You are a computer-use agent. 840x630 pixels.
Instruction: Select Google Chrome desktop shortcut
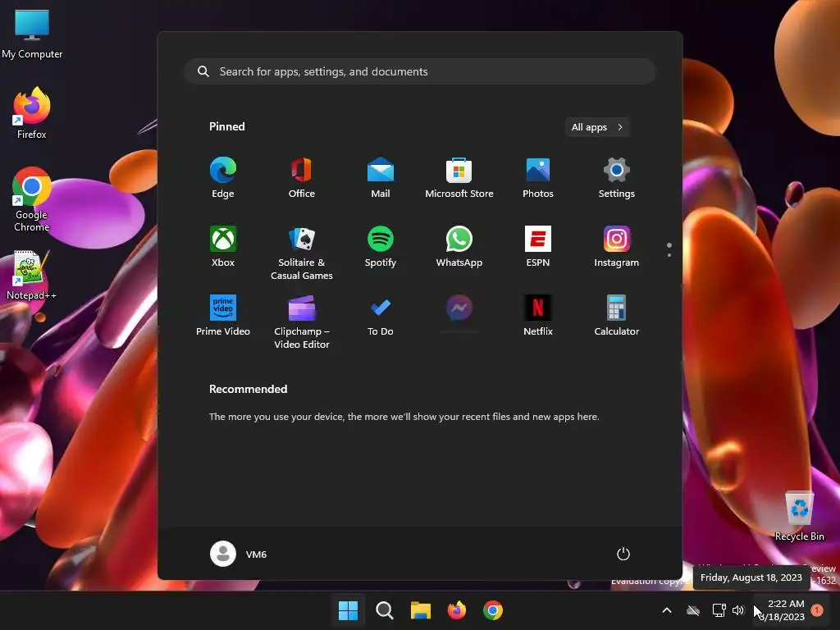pos(32,199)
